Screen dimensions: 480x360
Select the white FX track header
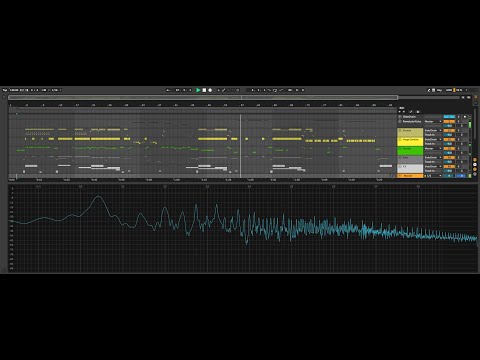[x=410, y=168]
